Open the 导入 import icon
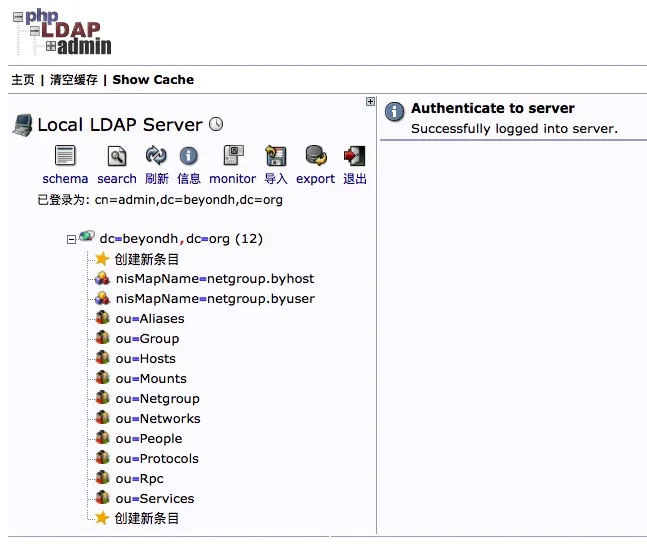 [x=276, y=156]
